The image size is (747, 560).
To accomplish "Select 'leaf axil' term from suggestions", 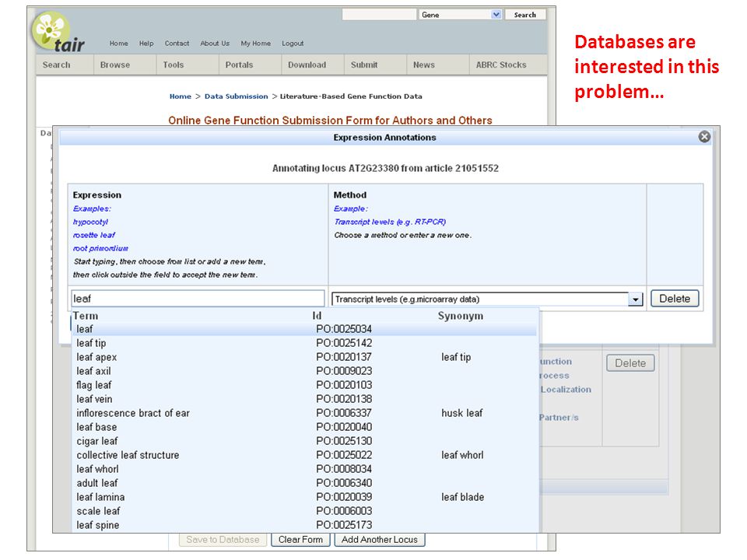I will coord(304,371).
